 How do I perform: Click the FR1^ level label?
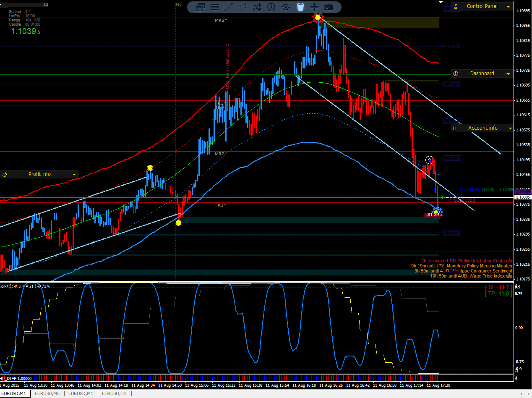[x=221, y=205]
